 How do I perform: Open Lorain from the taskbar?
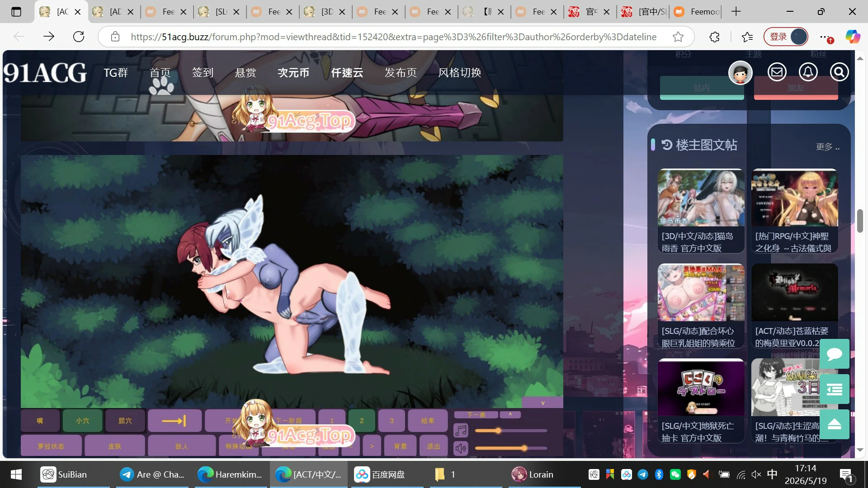coord(545,474)
